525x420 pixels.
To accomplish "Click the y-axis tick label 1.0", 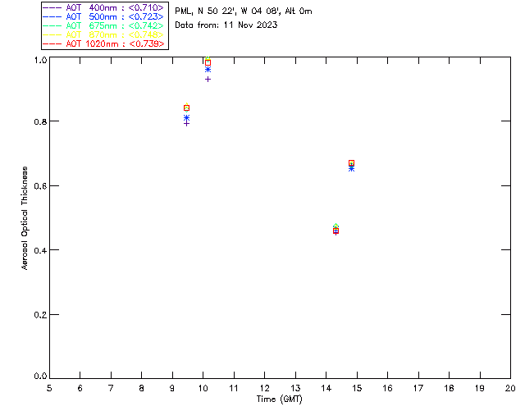I will [40, 60].
